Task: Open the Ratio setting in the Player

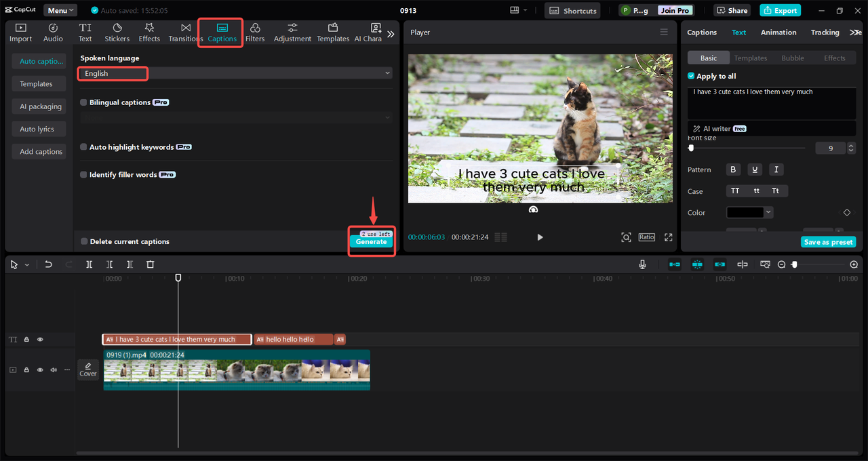Action: [x=646, y=237]
